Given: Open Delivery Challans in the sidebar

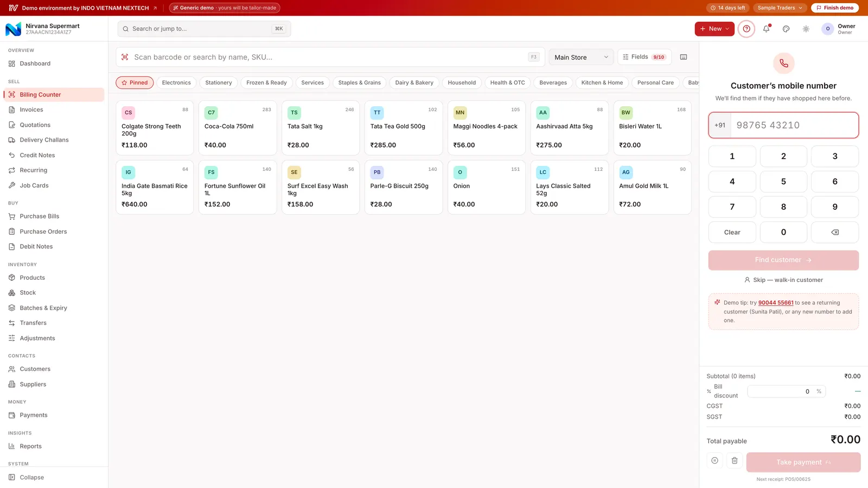Looking at the screenshot, I should (x=54, y=140).
